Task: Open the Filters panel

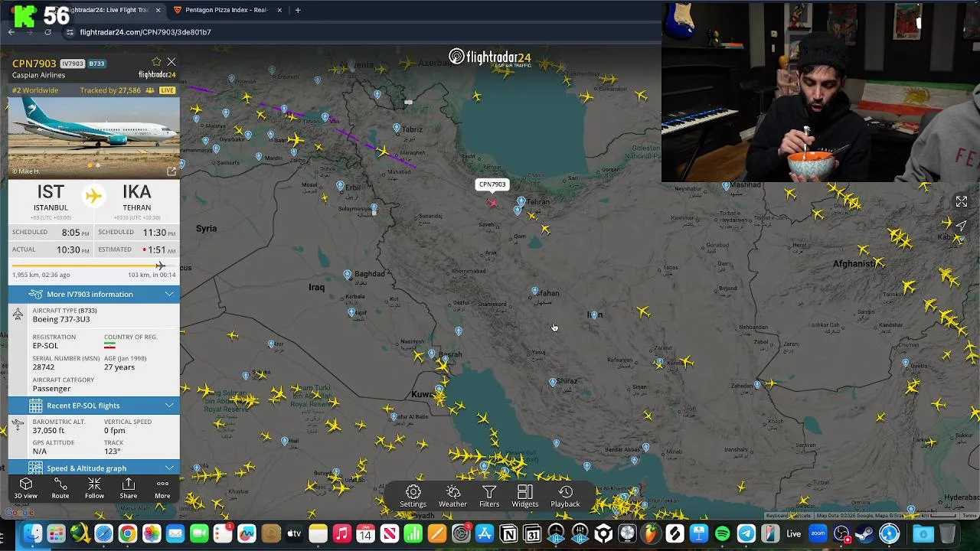Action: pos(489,496)
